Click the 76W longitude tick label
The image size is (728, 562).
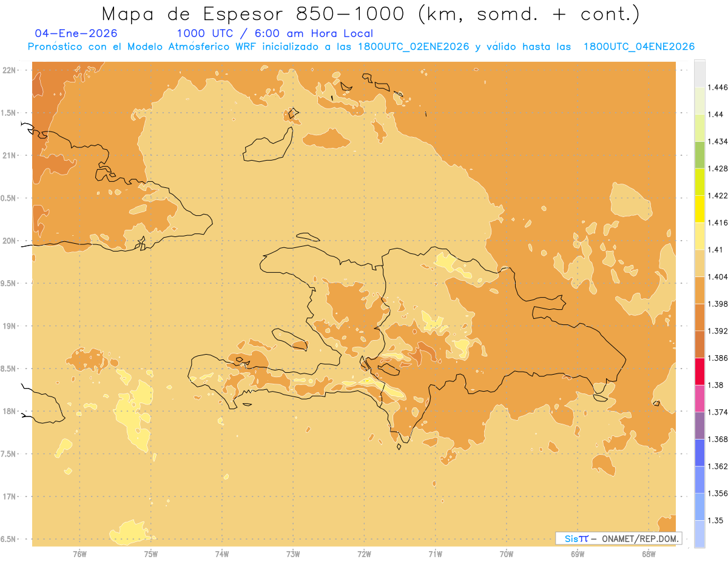[79, 554]
